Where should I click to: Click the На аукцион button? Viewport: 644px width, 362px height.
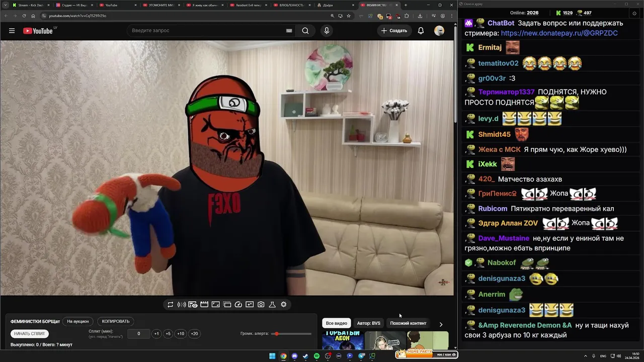[78, 321]
